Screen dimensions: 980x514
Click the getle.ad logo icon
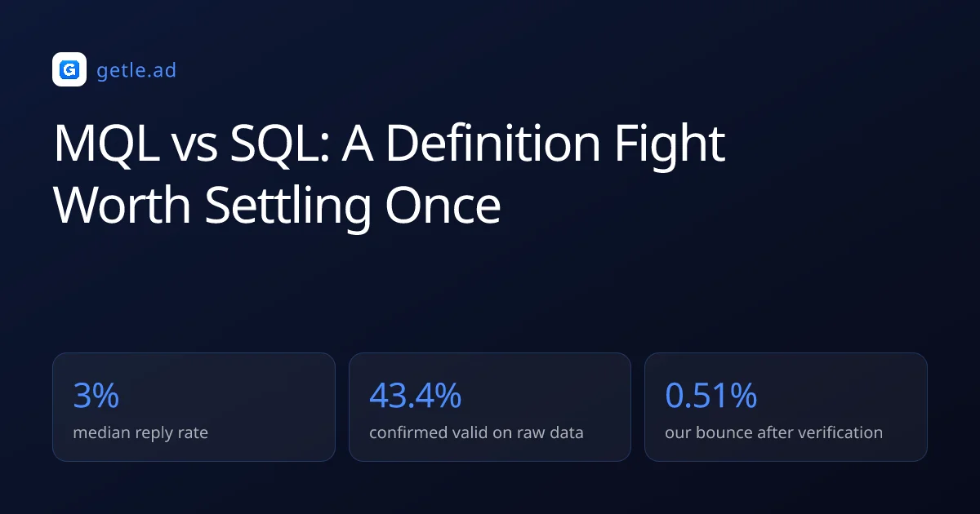click(69, 69)
